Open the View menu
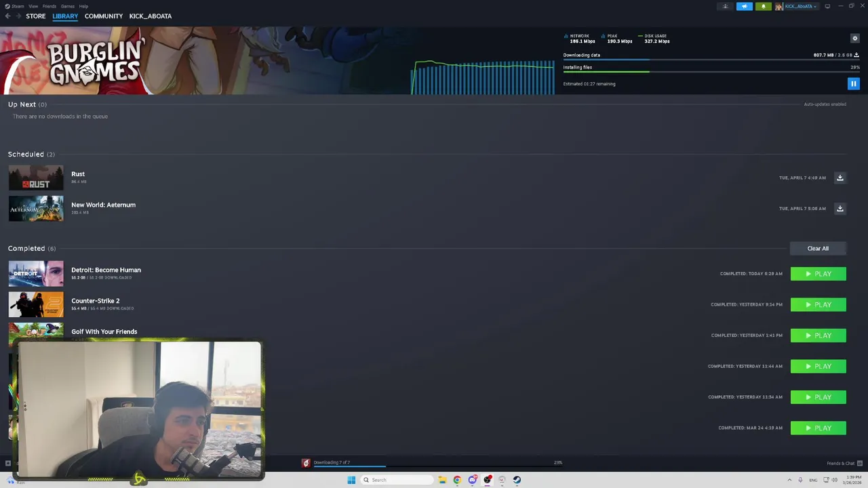The height and width of the screenshot is (488, 868). [33, 6]
